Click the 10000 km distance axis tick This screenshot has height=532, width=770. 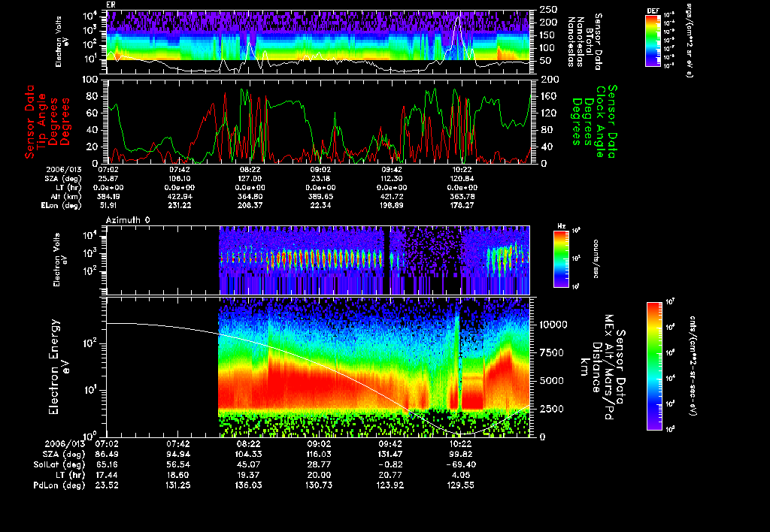553,325
